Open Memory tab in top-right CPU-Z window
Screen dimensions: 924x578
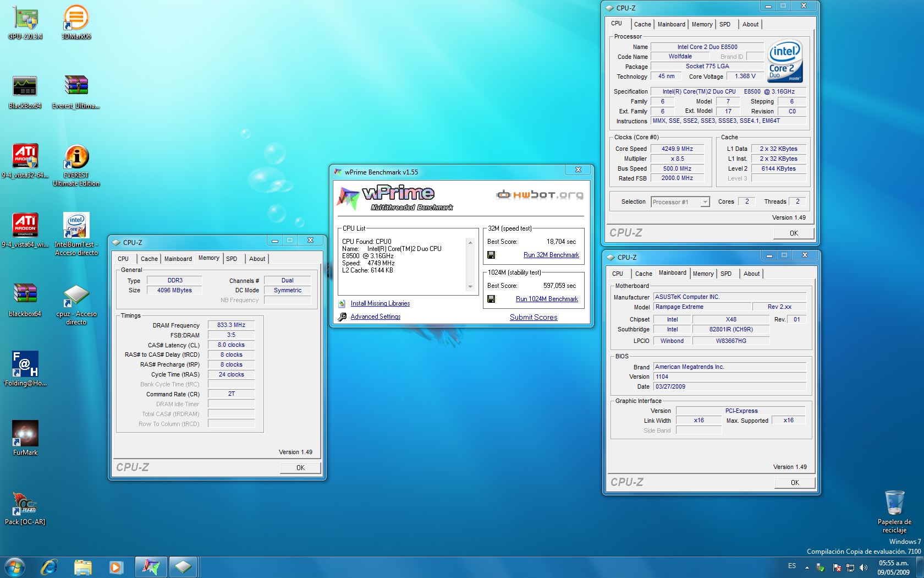[x=702, y=24]
